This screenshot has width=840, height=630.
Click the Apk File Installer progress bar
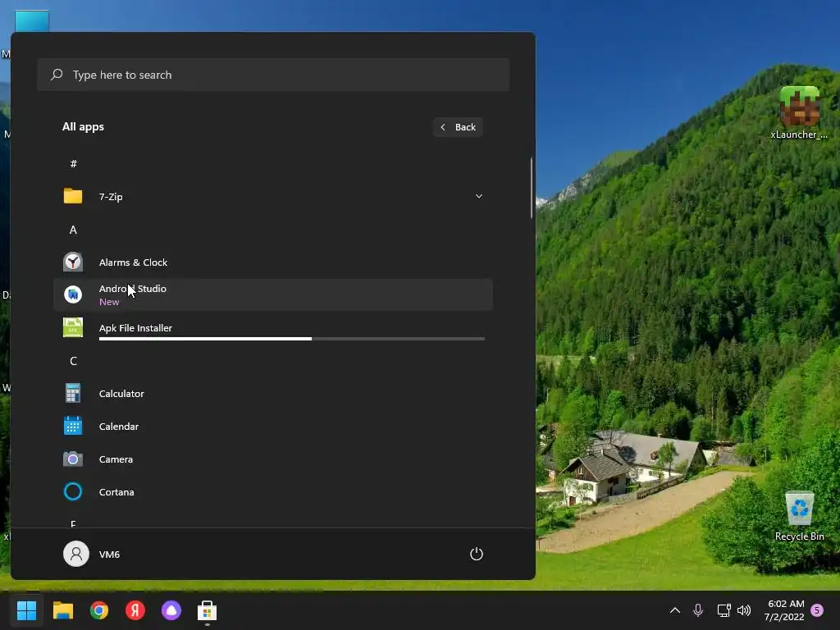click(292, 339)
